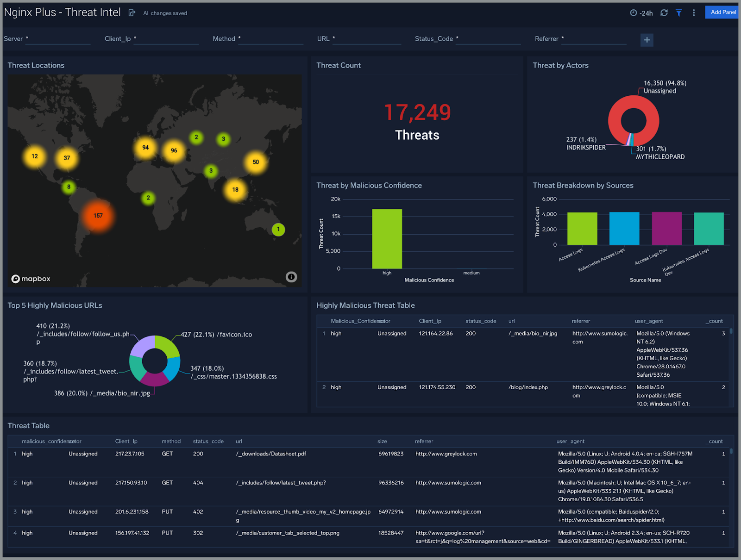
Task: Add a new filter with the plus icon
Action: coord(647,40)
